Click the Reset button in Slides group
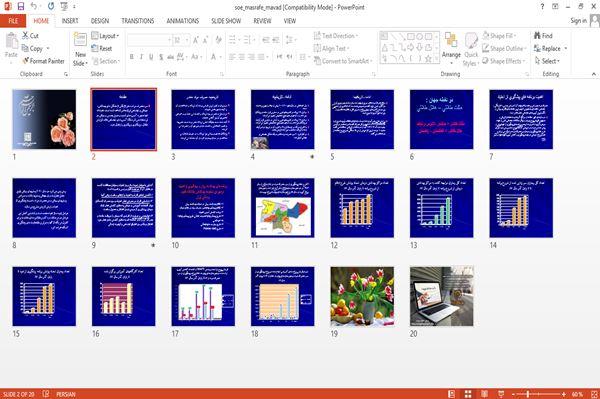This screenshot has height=399, width=600. click(x=102, y=48)
